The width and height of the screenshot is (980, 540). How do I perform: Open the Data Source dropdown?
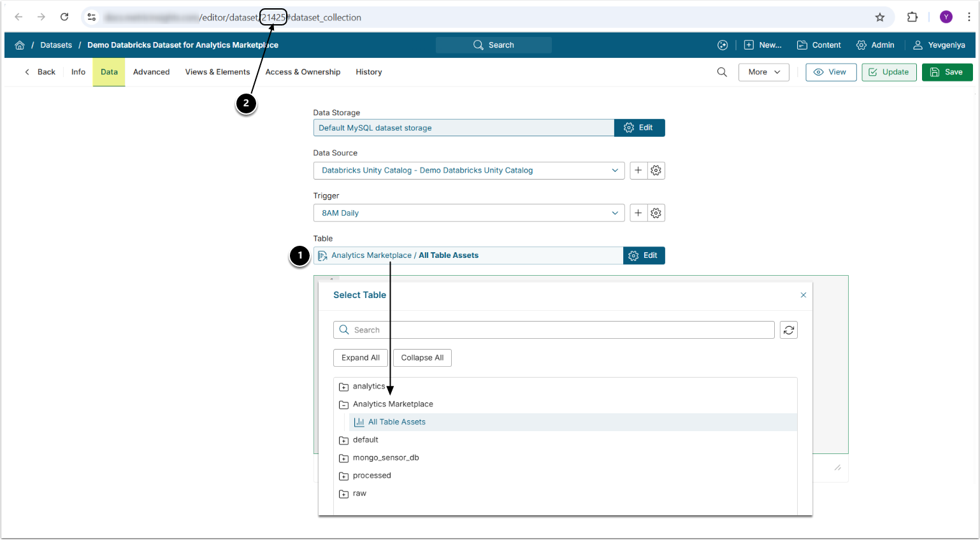[469, 171]
